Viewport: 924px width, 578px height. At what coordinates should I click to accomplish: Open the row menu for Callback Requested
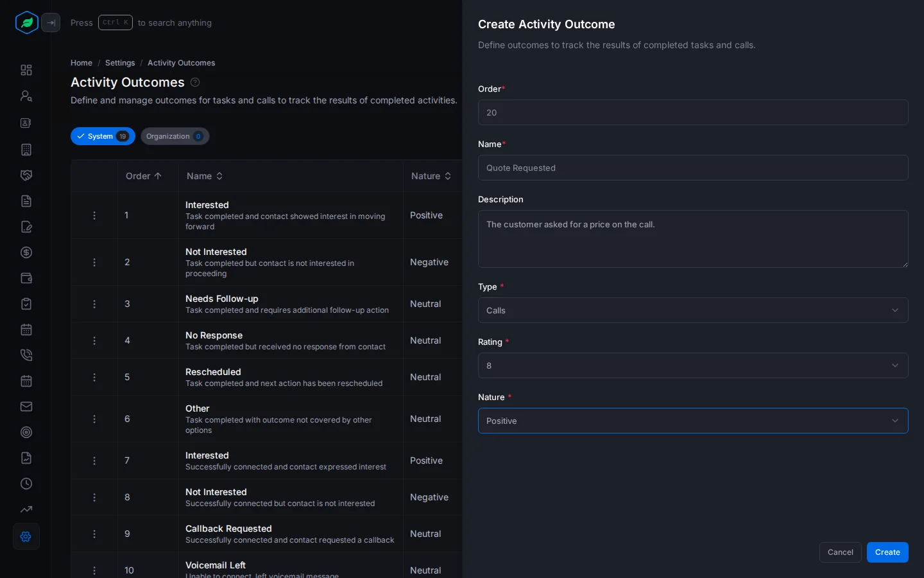coord(94,534)
